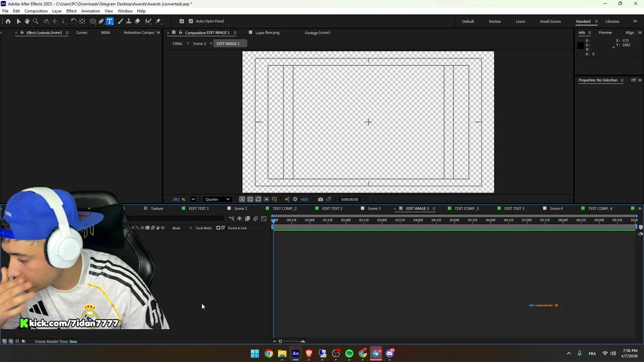This screenshot has height=362, width=644.
Task: Switch to the Curves tab
Action: pos(82,33)
